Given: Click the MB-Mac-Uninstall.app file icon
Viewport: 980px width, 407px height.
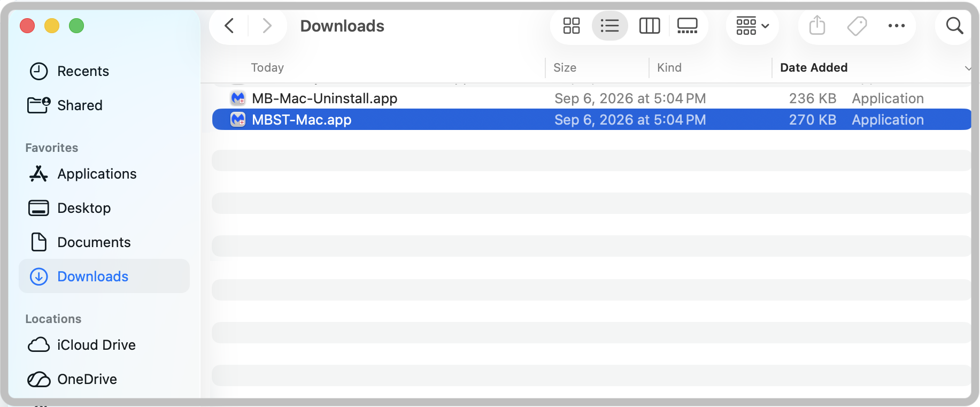Looking at the screenshot, I should coord(238,98).
